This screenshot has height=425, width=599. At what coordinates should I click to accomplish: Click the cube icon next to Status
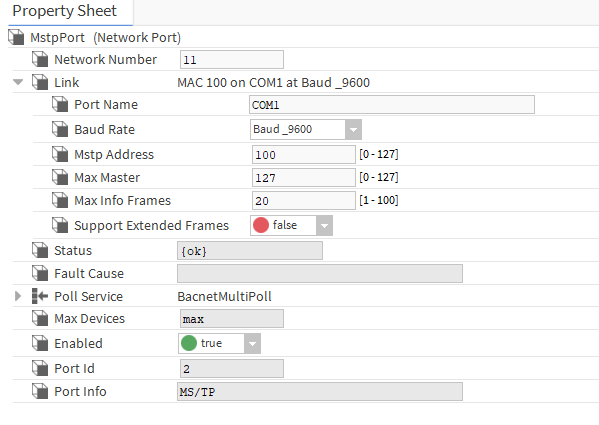click(x=40, y=250)
